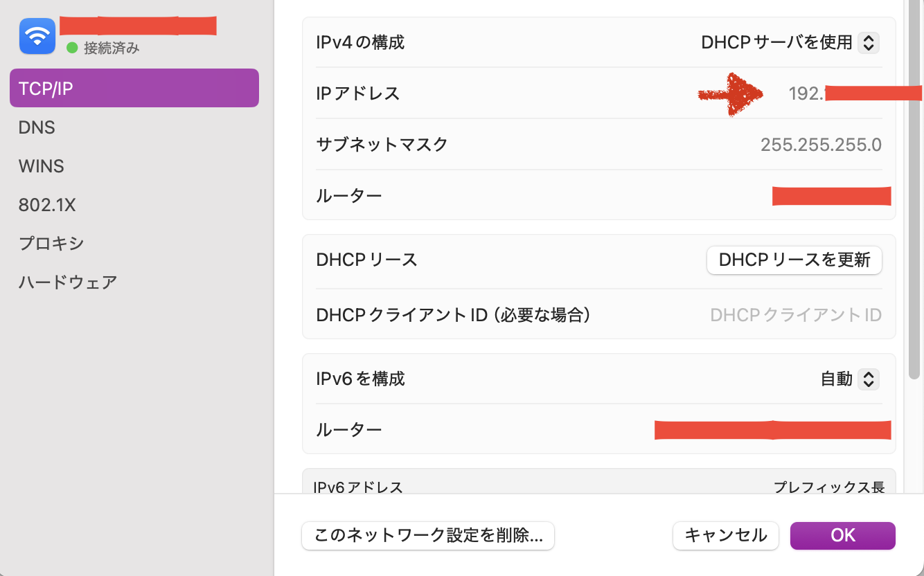Click the Wi-Fi icon in the sidebar
Screen dimensions: 924x576
(x=37, y=35)
